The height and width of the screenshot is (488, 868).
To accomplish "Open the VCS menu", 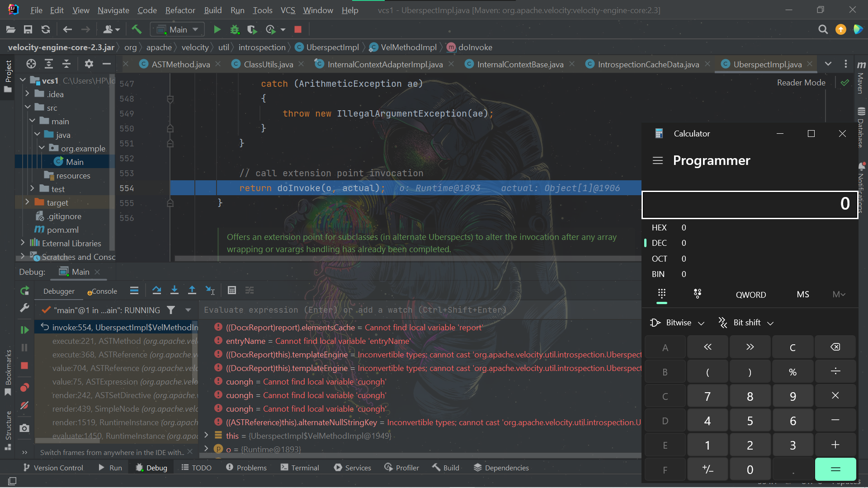I will [288, 10].
